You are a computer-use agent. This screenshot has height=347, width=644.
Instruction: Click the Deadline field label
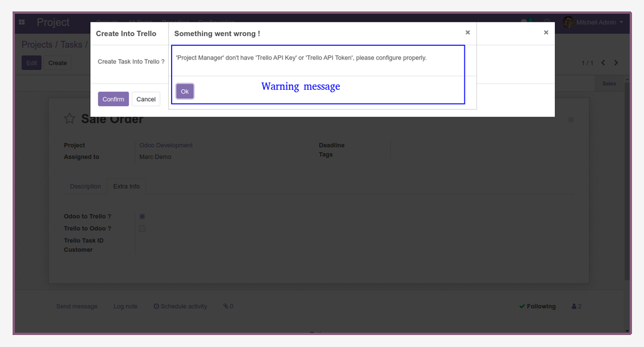click(332, 145)
